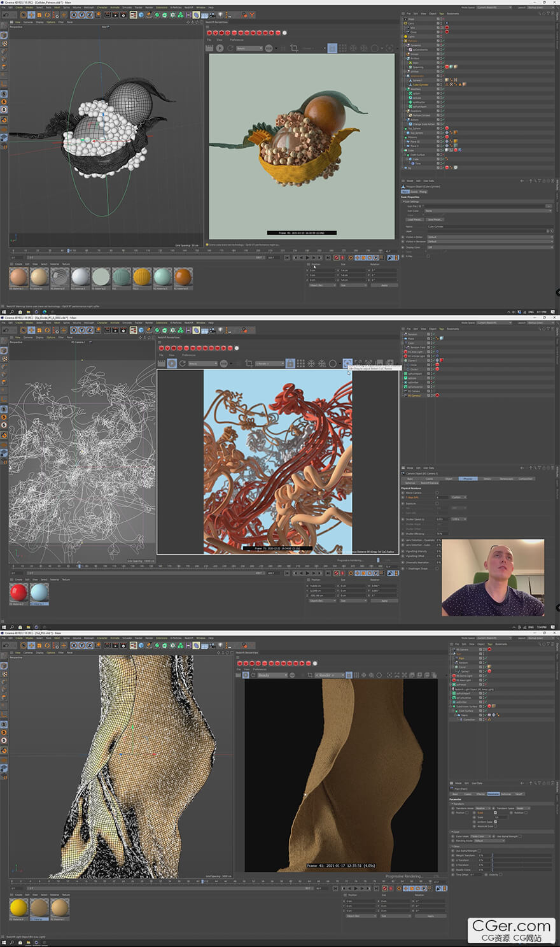Switch coordinate system icon in the tubes scene toolbar
Image resolution: width=560 pixels, height=947 pixels.
tap(97, 330)
